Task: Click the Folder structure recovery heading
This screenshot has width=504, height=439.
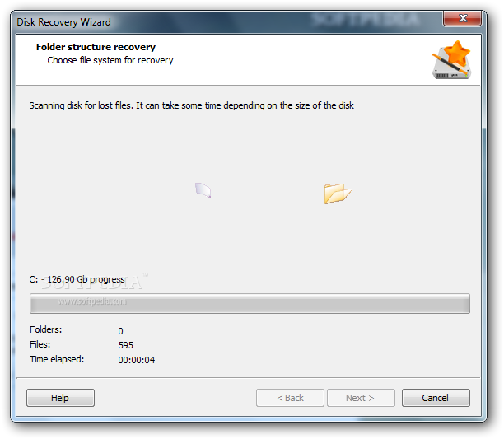Action: (96, 47)
